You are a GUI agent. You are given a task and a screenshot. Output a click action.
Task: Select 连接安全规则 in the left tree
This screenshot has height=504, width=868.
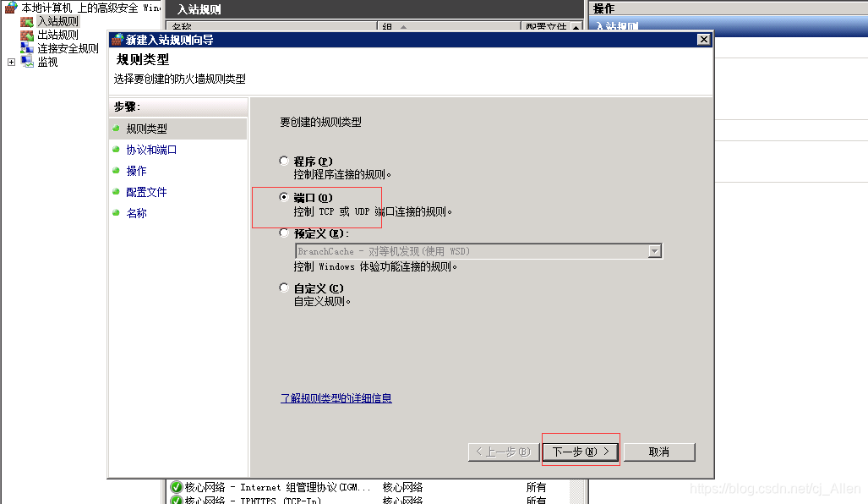pyautogui.click(x=68, y=48)
